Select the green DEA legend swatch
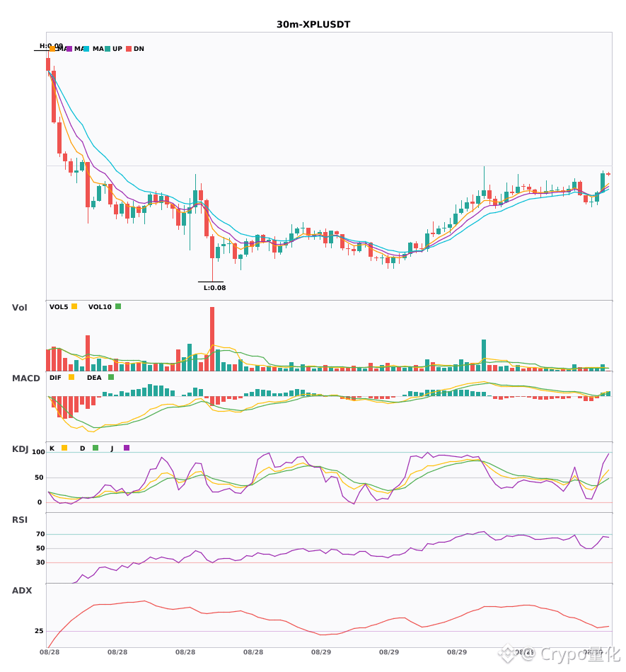This screenshot has height=672, width=626. pos(111,377)
